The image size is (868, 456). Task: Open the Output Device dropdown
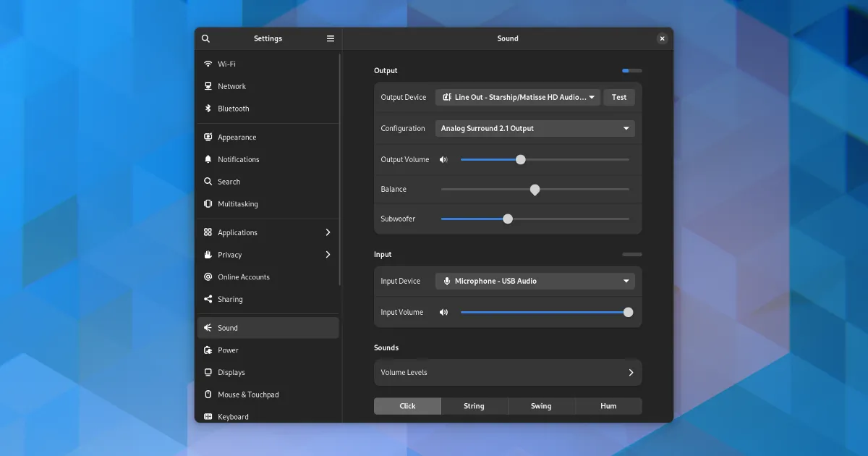coord(518,97)
